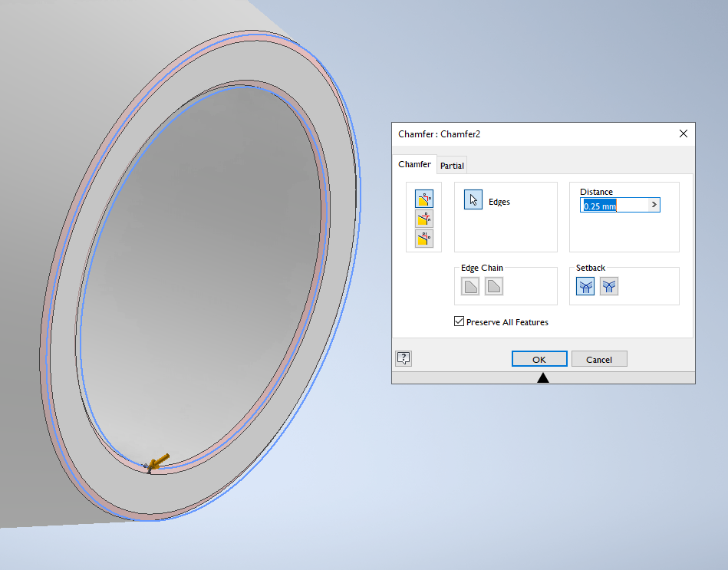Close the Chamfer dialog with the X
Image resolution: width=728 pixels, height=570 pixels.
click(x=683, y=133)
